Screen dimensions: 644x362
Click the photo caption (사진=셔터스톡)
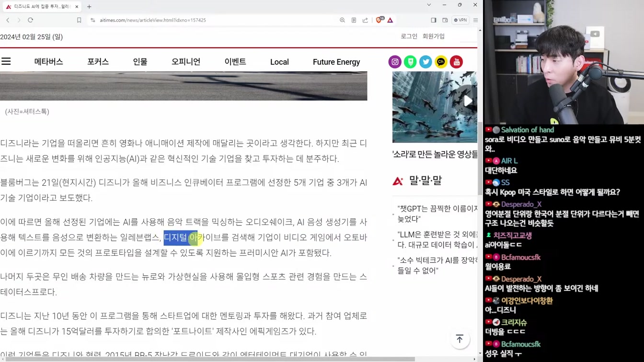27,112
